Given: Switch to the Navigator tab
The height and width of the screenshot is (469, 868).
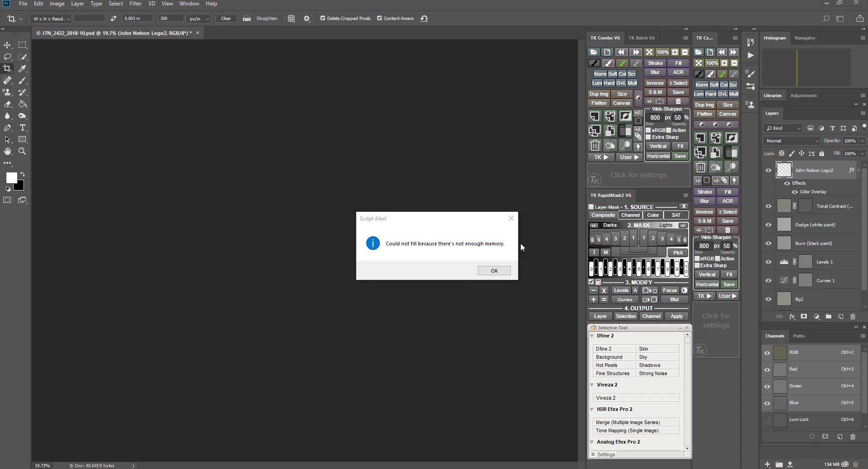Looking at the screenshot, I should (805, 38).
